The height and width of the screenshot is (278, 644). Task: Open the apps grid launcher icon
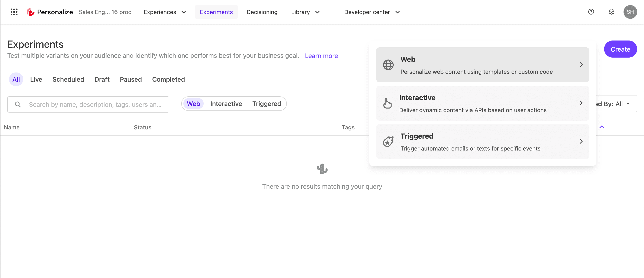14,12
